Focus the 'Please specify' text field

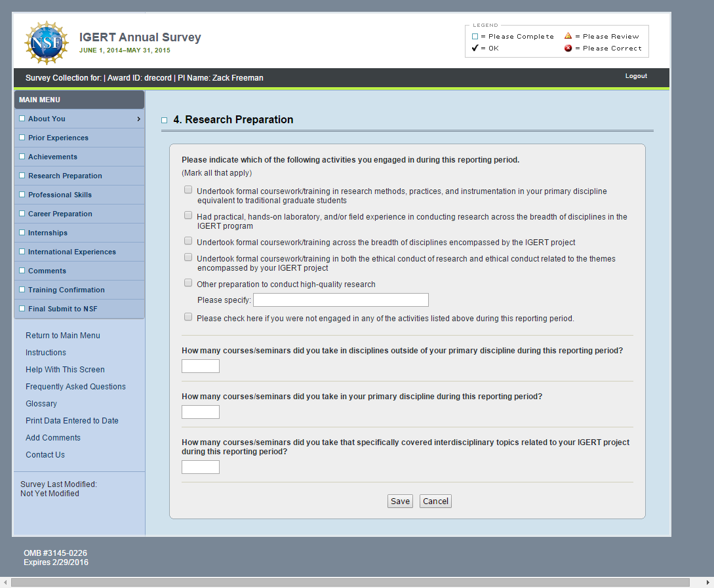[341, 300]
